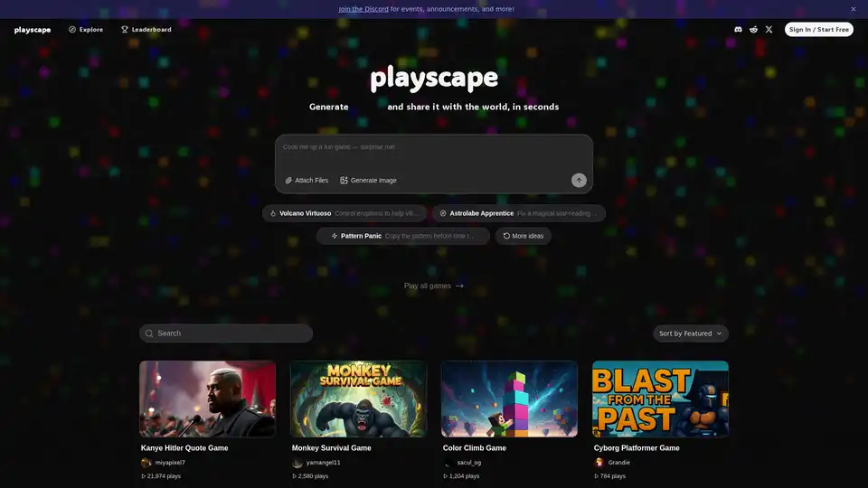Refresh suggestions with More ideas
868x488 pixels.
[524, 236]
